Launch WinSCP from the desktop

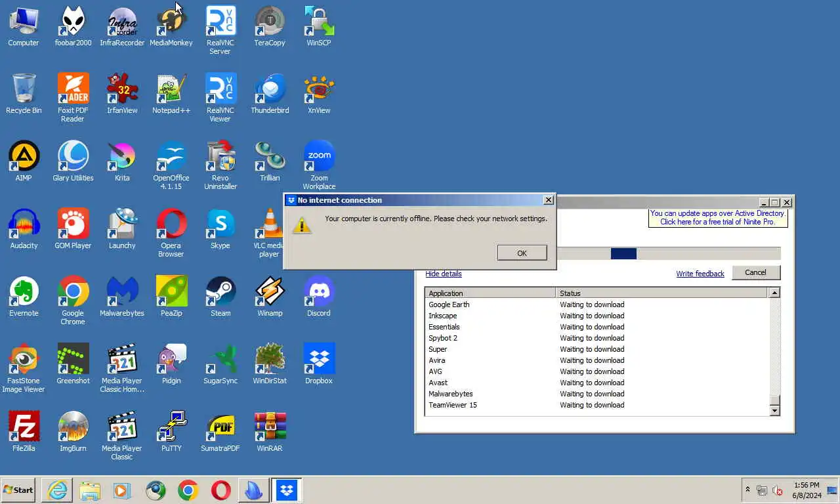(x=319, y=26)
